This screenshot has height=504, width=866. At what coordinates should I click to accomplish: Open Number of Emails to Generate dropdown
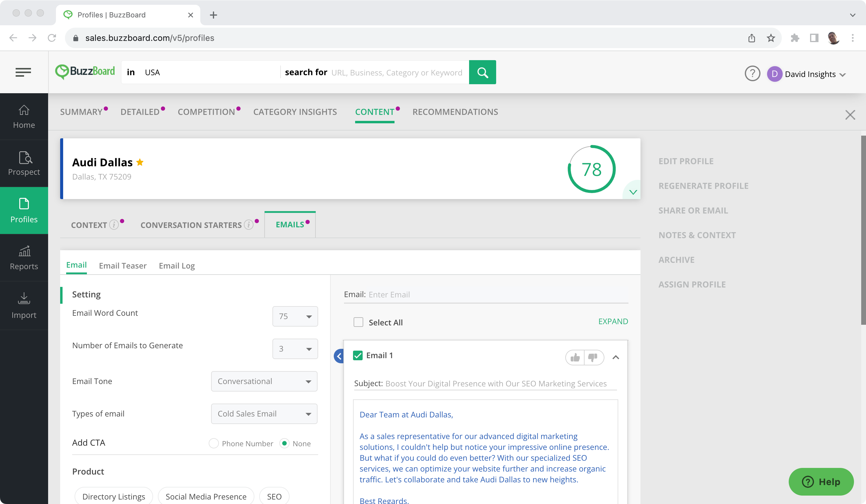pyautogui.click(x=295, y=349)
